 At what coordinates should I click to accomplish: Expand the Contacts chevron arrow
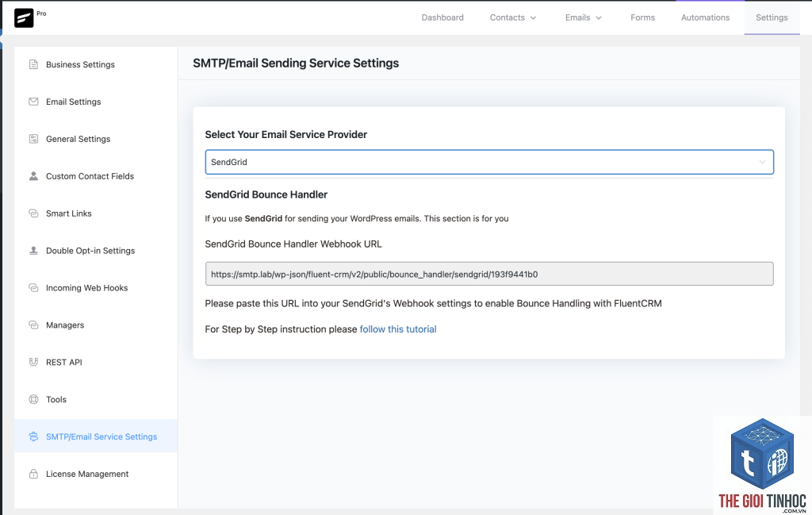point(534,18)
